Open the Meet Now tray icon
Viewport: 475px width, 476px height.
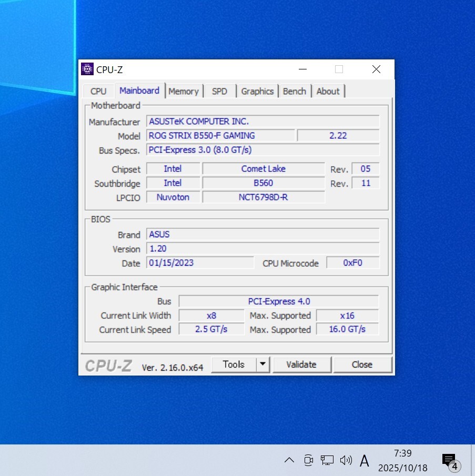308,460
